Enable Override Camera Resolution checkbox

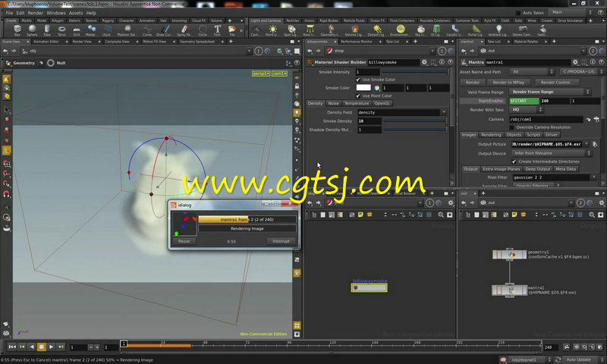(x=511, y=127)
